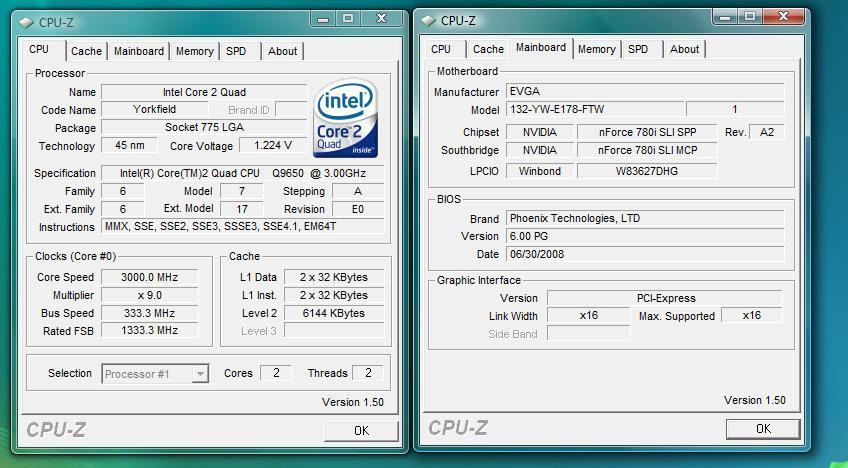Image resolution: width=848 pixels, height=468 pixels.
Task: Click the BIOS Version field 6.00 PG
Action: 645,236
